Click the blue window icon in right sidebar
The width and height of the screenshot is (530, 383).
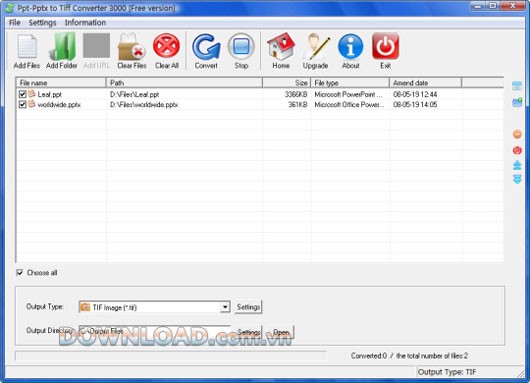517,86
